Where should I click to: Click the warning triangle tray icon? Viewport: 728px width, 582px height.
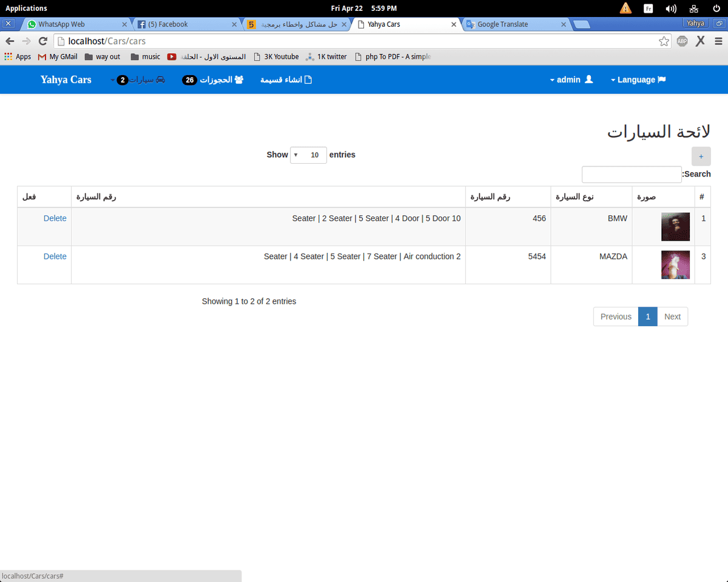pyautogui.click(x=625, y=8)
